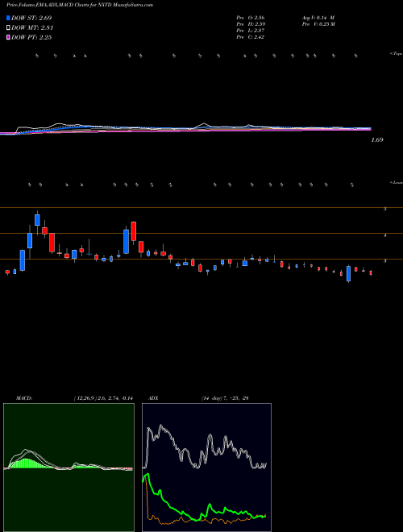
Task: Click the 'Avg V: 0.14 M' value
Action: coord(318,17)
